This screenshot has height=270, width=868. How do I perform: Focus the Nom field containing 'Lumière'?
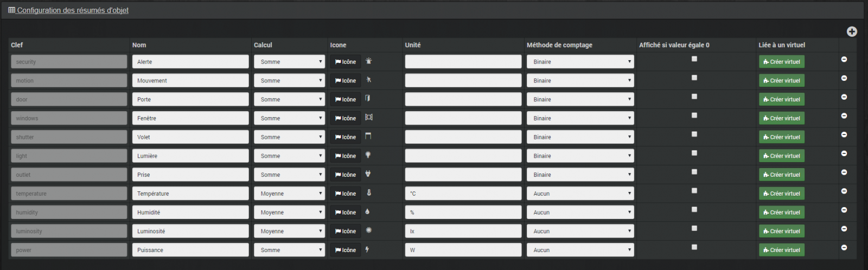(190, 156)
